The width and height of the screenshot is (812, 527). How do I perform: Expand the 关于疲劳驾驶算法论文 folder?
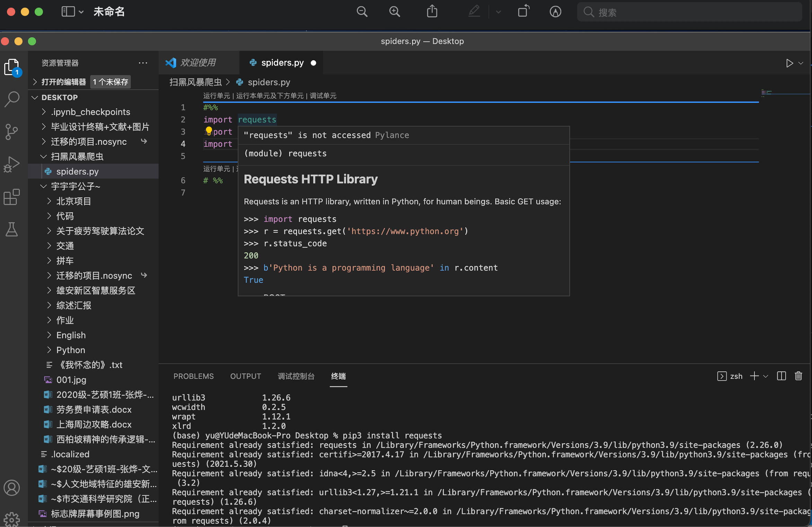coord(100,231)
